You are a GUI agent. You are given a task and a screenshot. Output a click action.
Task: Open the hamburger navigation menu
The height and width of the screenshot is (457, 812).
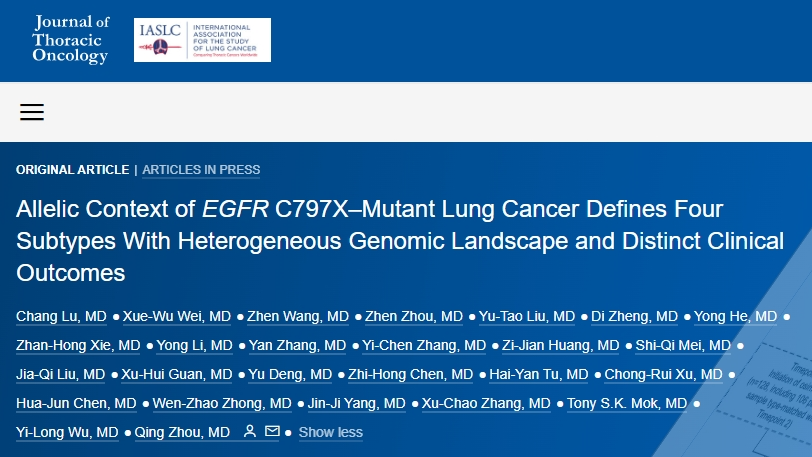pyautogui.click(x=32, y=112)
